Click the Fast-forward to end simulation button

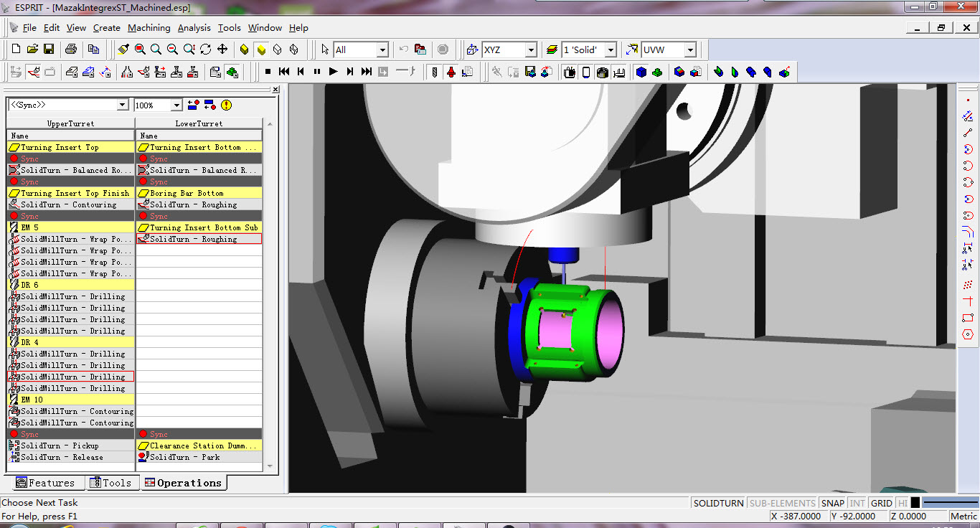tap(367, 72)
